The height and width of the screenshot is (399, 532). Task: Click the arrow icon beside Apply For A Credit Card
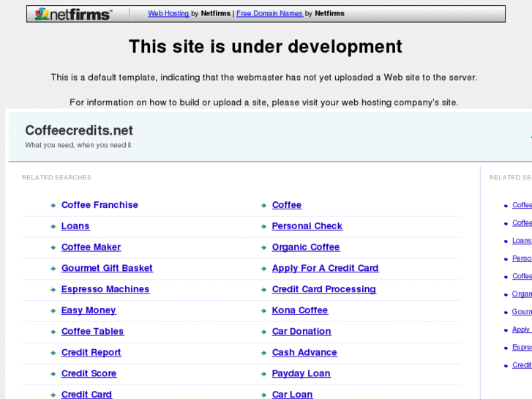point(263,269)
